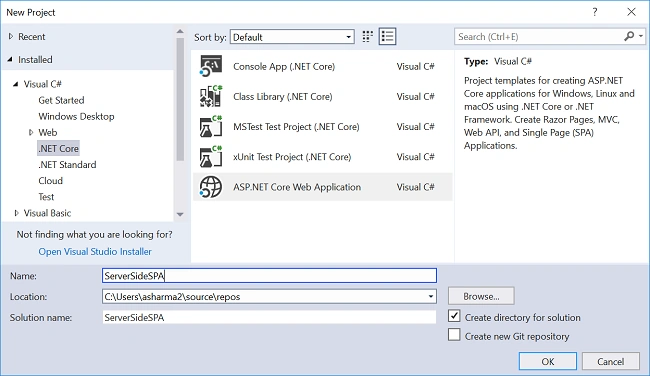Switch templates to small icons view

click(367, 36)
